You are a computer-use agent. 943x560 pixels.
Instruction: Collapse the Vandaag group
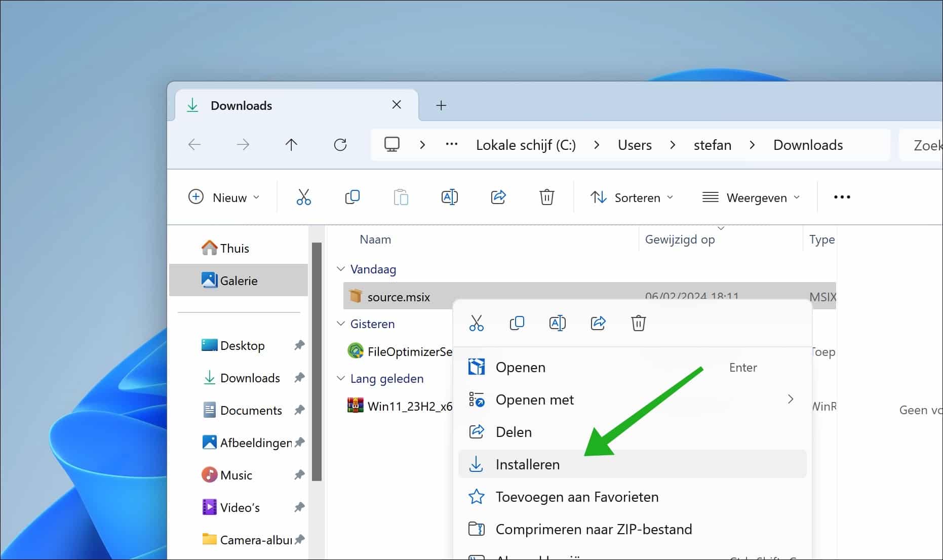(341, 269)
